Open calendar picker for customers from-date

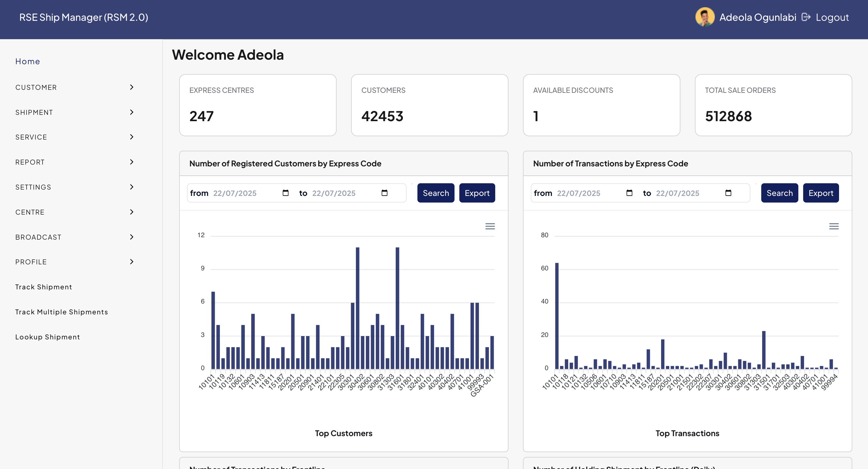click(x=285, y=193)
